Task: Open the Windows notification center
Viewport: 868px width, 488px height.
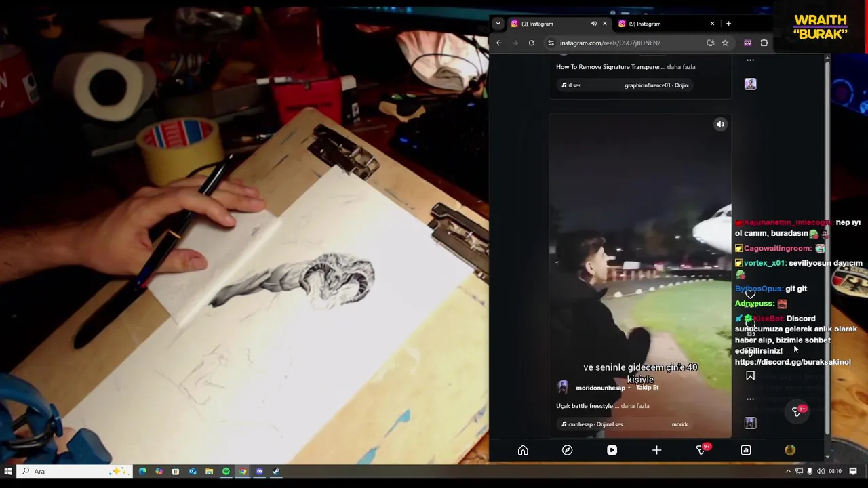Action: click(x=853, y=471)
